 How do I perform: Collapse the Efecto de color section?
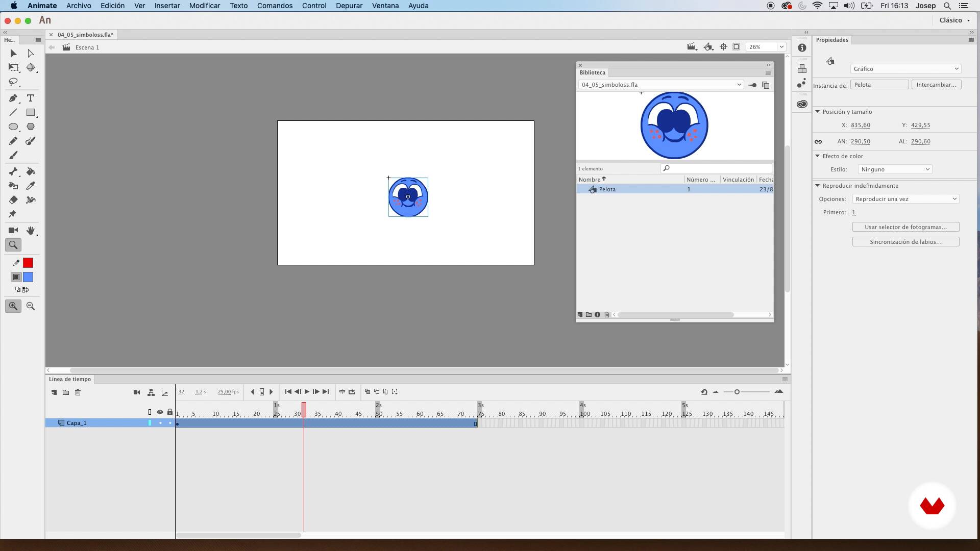[817, 156]
